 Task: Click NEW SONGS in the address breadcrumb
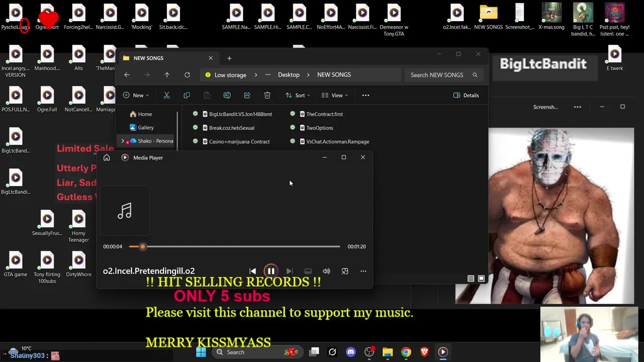334,74
